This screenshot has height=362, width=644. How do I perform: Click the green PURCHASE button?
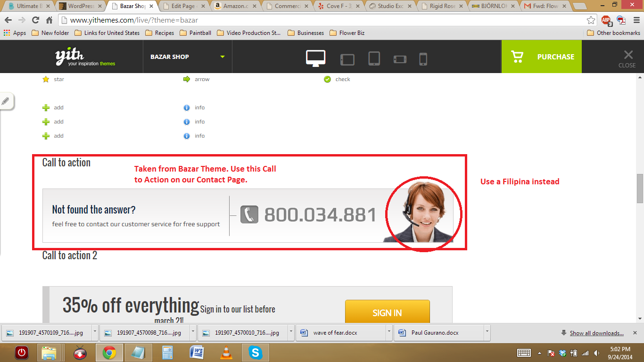click(541, 57)
